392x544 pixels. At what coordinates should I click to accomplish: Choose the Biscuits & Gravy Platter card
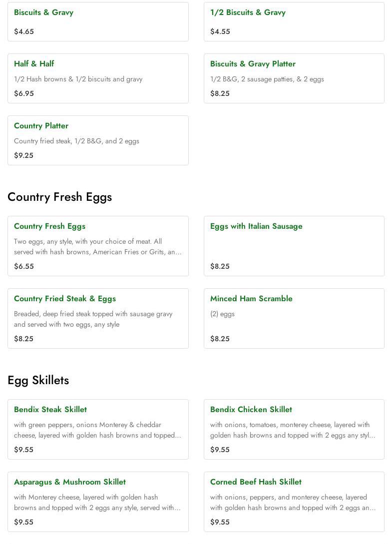[253, 64]
